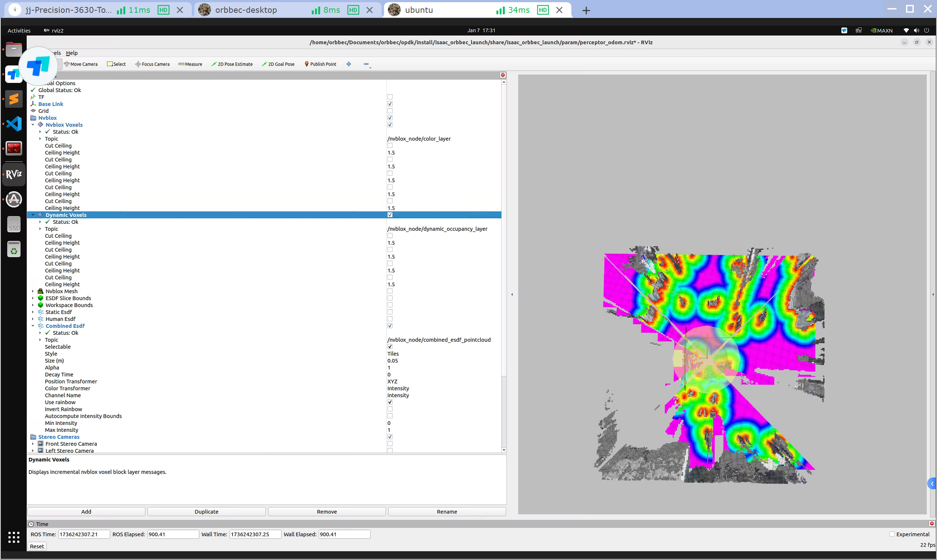
Task: Collapse the Nvblox Voxels tree node
Action: point(33,125)
